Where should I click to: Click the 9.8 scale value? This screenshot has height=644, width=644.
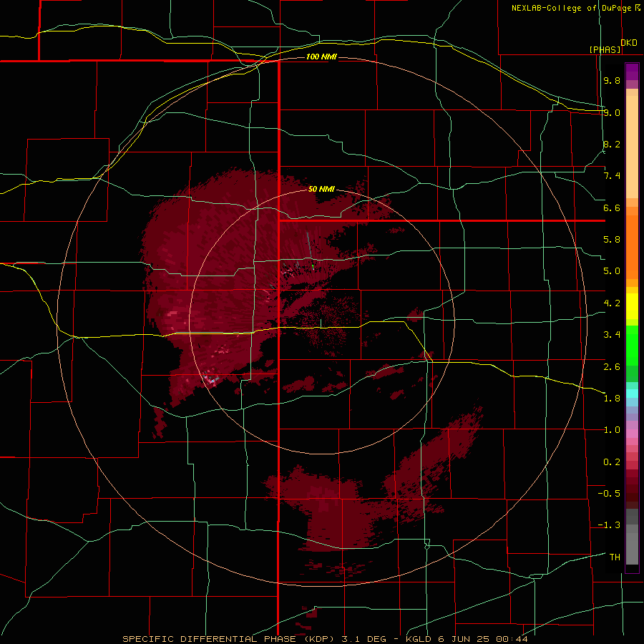(612, 80)
